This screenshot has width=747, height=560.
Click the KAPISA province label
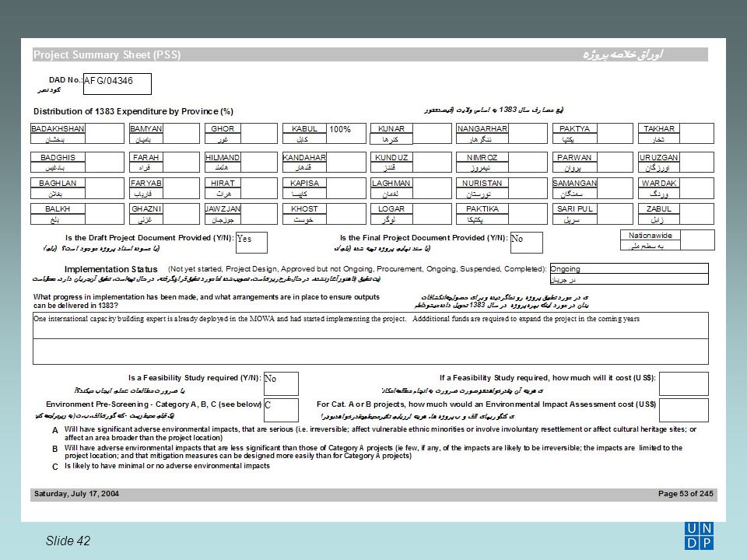[x=304, y=183]
